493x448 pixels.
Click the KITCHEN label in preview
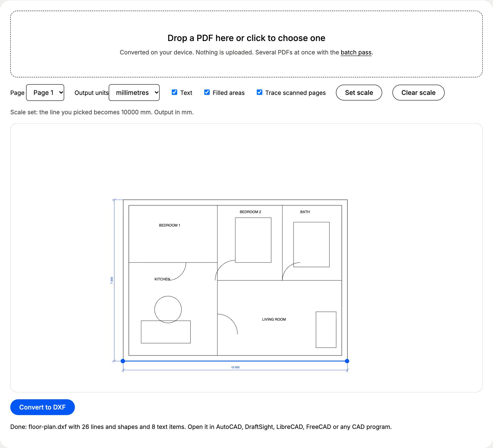pos(162,279)
